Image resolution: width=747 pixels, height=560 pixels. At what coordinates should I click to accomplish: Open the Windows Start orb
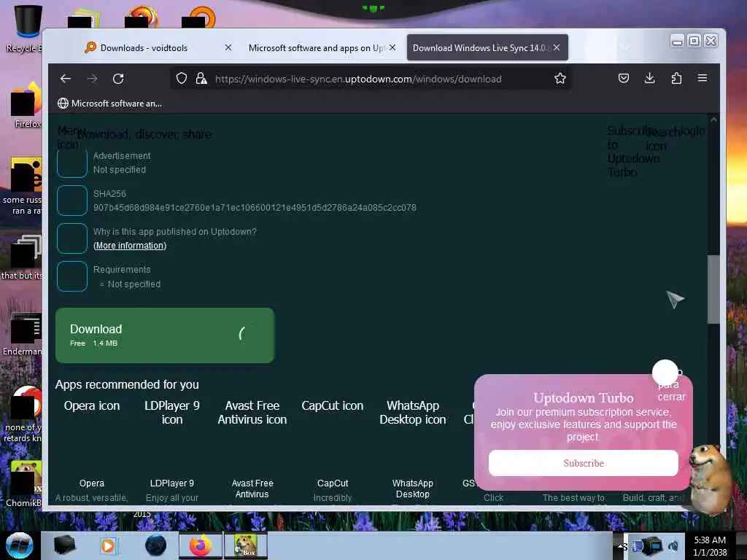pyautogui.click(x=20, y=545)
